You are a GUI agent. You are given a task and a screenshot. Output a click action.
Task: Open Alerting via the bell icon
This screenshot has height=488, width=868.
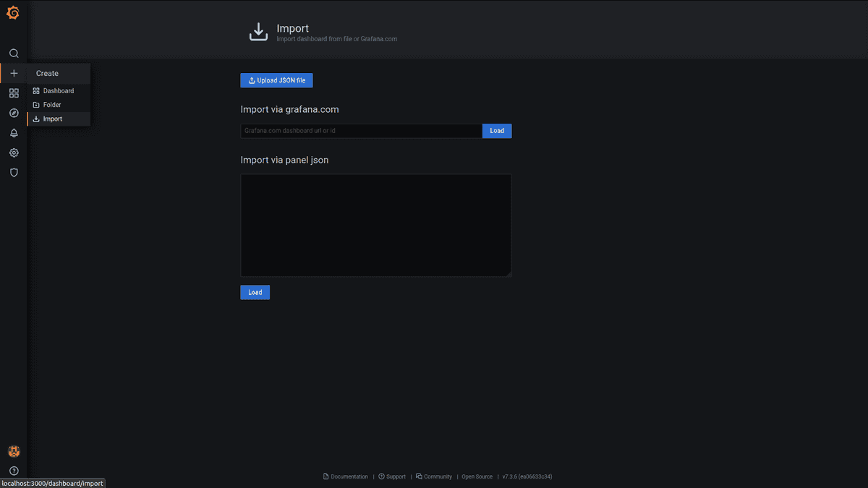(x=13, y=132)
